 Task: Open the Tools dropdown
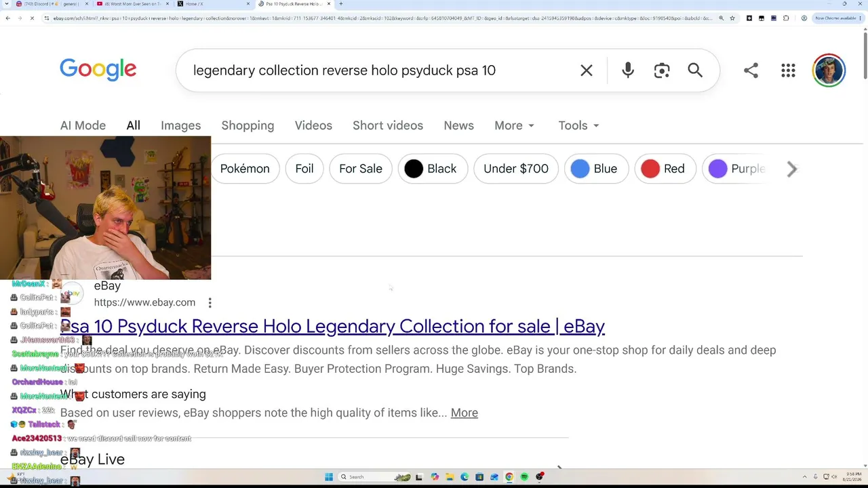pos(579,125)
